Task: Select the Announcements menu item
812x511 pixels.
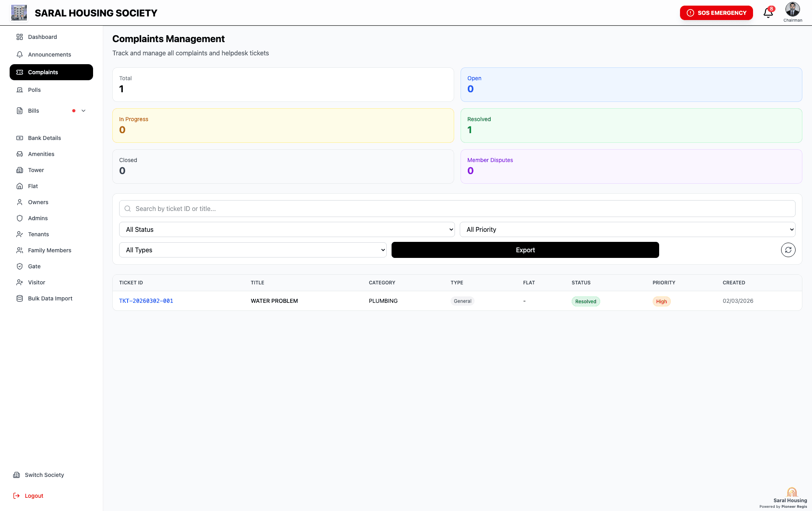Action: click(x=49, y=55)
